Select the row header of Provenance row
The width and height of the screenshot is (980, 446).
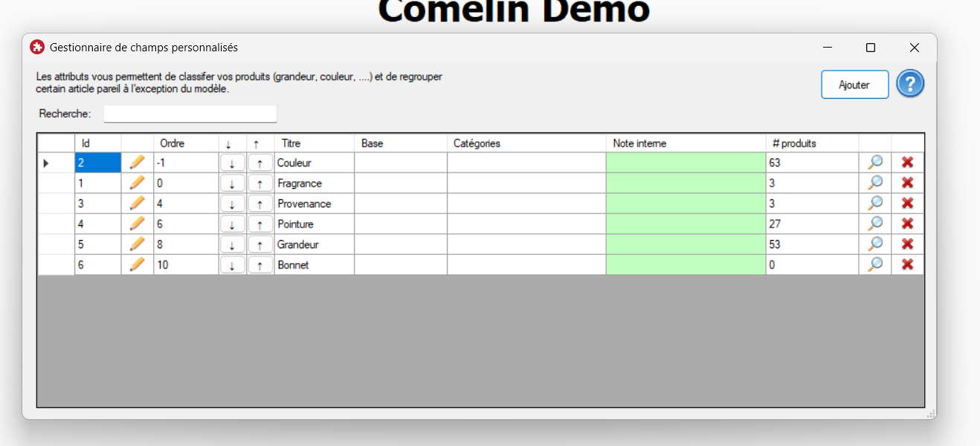(x=56, y=204)
